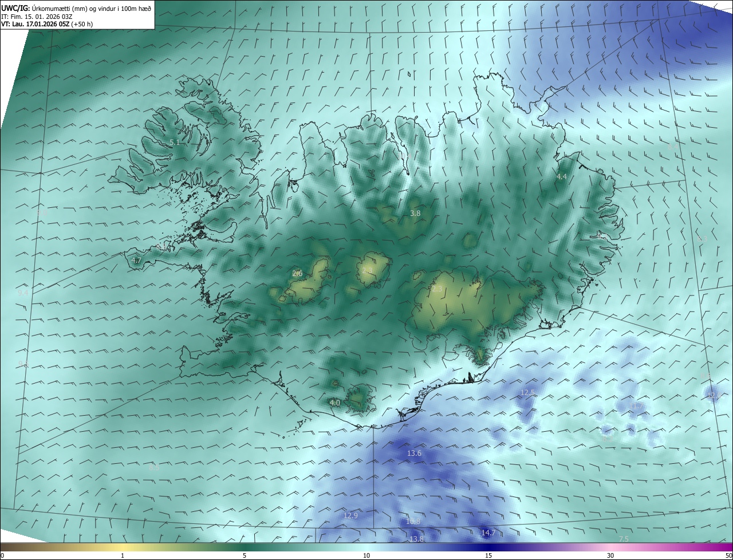Image resolution: width=733 pixels, height=560 pixels.
Task: Click the 14.7 value in dark blue cell
Action: tap(488, 533)
